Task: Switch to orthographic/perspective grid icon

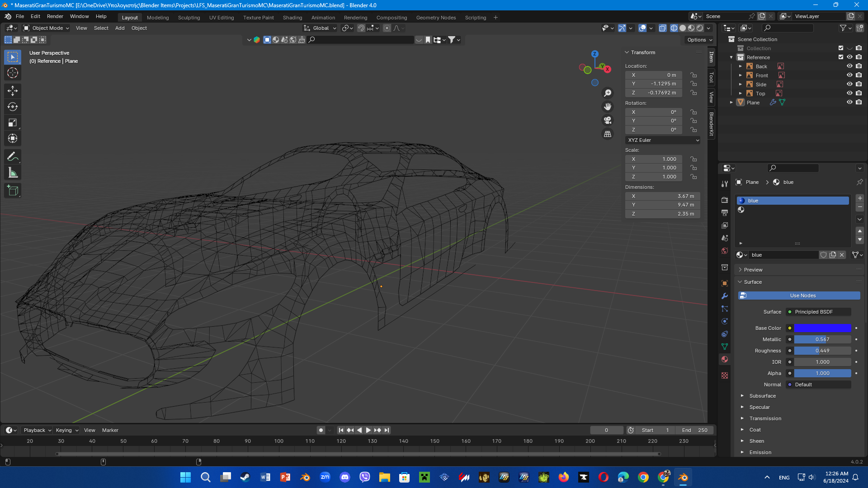Action: 608,134
